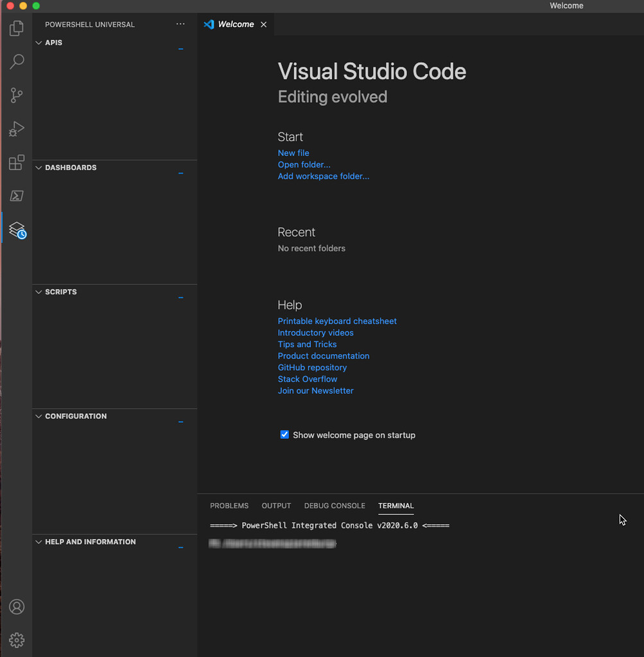
Task: Open the Manage settings gear icon
Action: pyautogui.click(x=16, y=640)
